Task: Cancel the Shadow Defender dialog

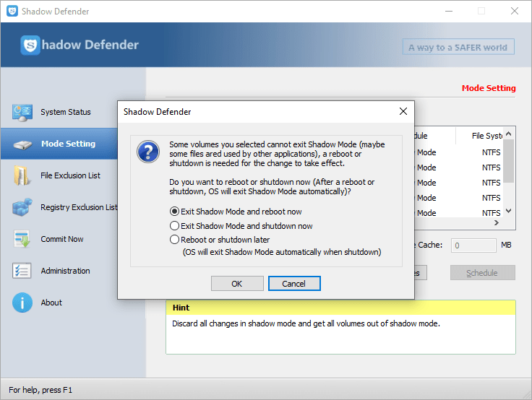Action: point(294,283)
